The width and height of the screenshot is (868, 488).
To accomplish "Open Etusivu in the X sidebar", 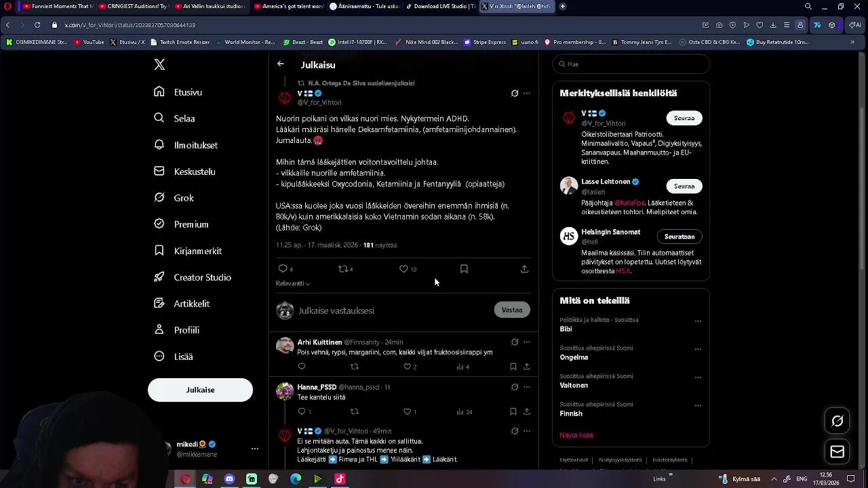I will 178,91.
